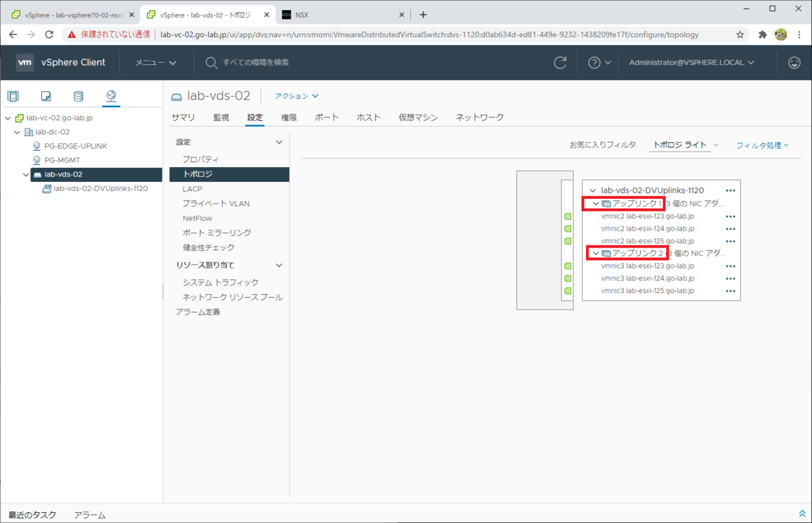
Task: Collapse the lab-vc-02.go-lab.jp tree node
Action: click(8, 118)
